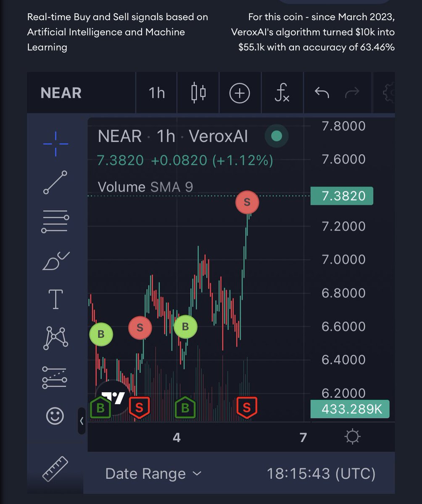The height and width of the screenshot is (504, 422).
Task: Expand the Date Range dropdown
Action: pos(153,474)
